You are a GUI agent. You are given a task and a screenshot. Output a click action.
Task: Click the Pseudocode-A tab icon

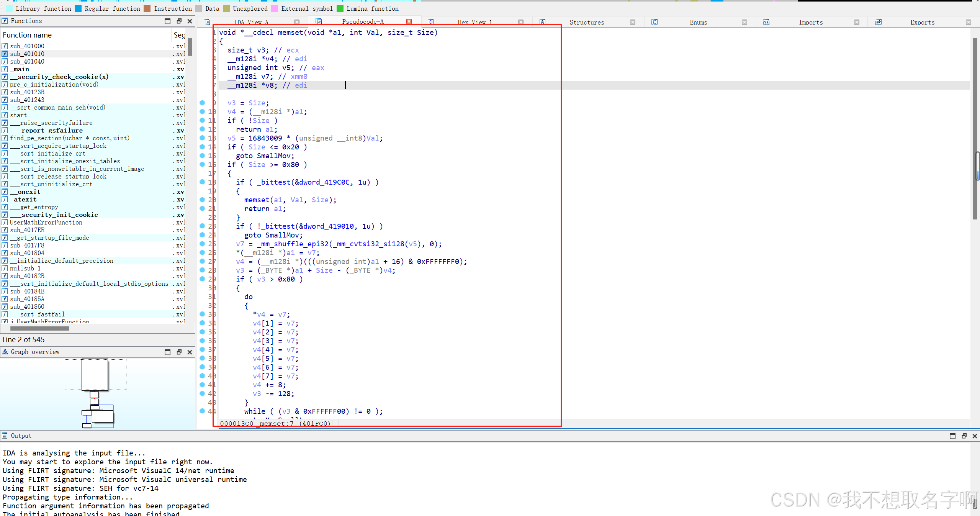[x=320, y=21]
